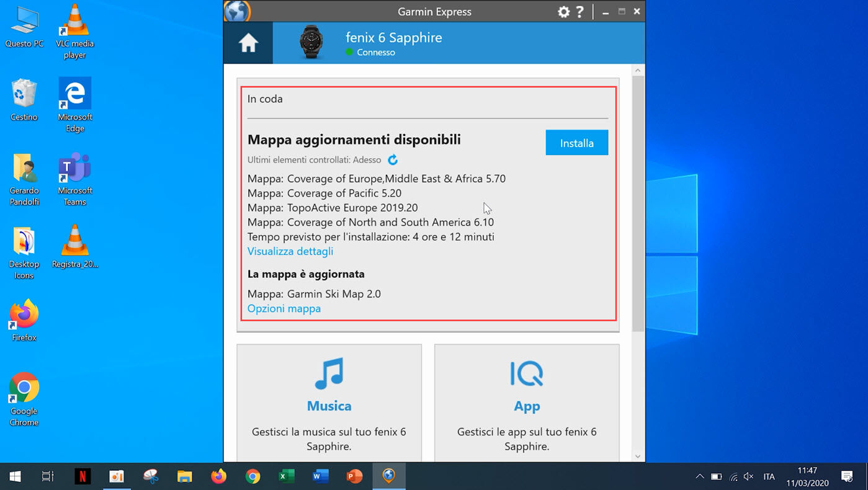868x490 pixels.
Task: Click the Opzioni mappa link
Action: (284, 308)
